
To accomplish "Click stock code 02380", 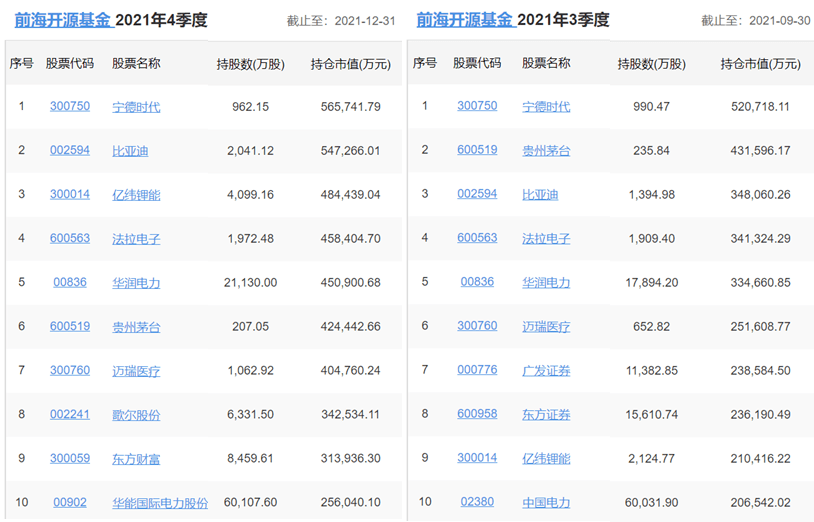I will (477, 502).
